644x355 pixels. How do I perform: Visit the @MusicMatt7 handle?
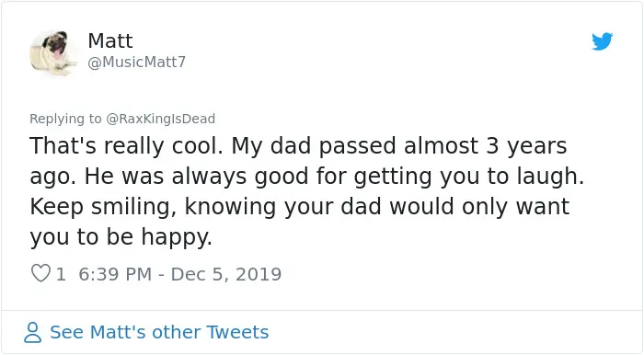point(137,62)
